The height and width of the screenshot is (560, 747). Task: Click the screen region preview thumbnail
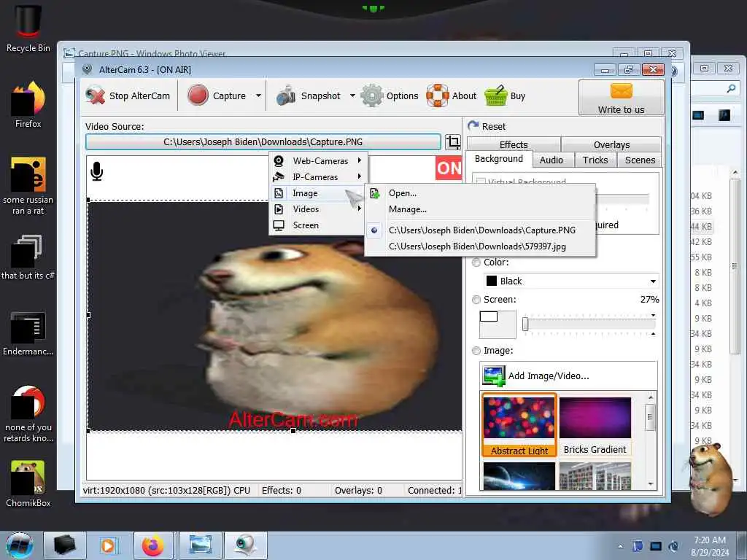tap(497, 324)
